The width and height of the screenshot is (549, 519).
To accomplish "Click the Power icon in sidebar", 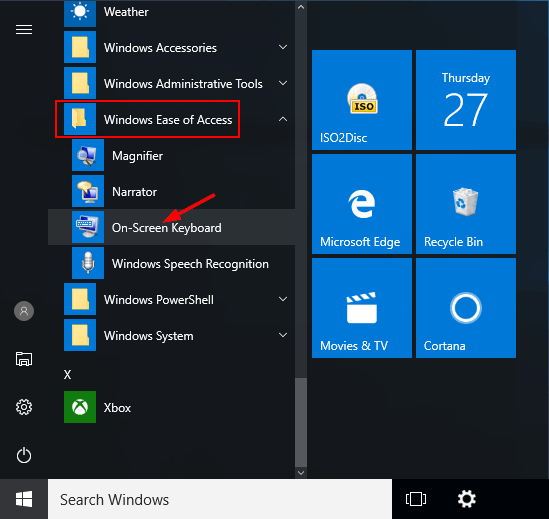I will (24, 455).
